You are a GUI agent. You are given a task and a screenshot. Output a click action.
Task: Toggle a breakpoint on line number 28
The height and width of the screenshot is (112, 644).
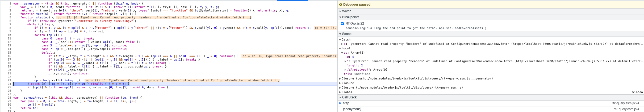pyautogui.click(x=10, y=98)
